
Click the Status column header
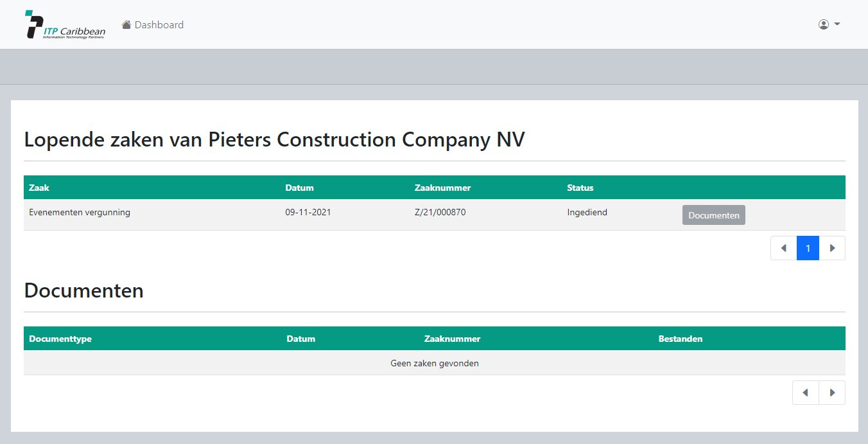tap(580, 188)
